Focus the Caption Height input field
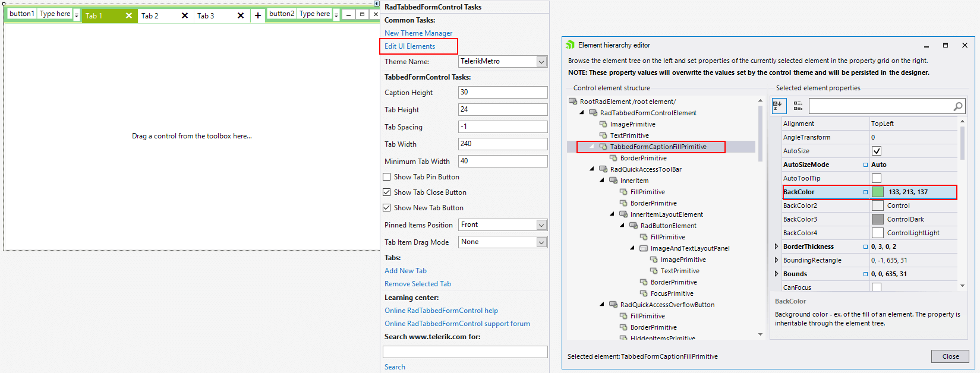The height and width of the screenshot is (373, 980). point(503,92)
